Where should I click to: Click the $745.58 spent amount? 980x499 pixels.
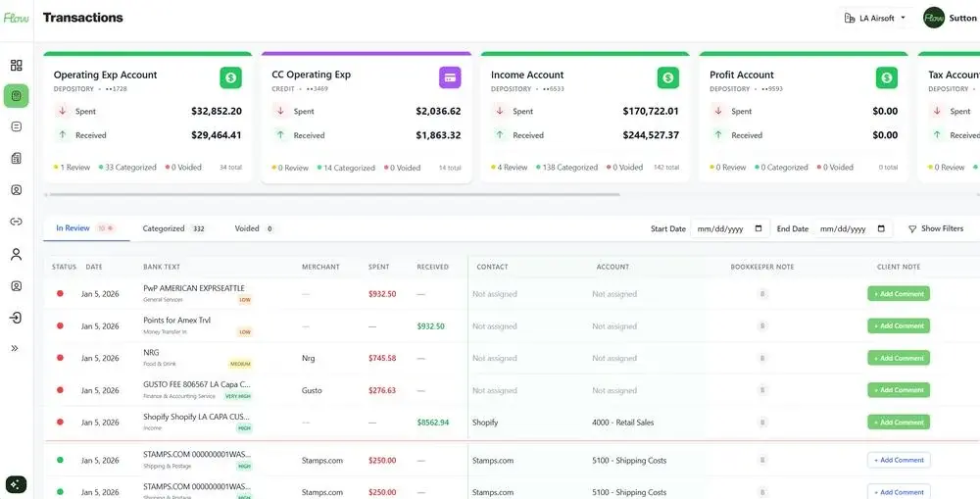coord(382,358)
